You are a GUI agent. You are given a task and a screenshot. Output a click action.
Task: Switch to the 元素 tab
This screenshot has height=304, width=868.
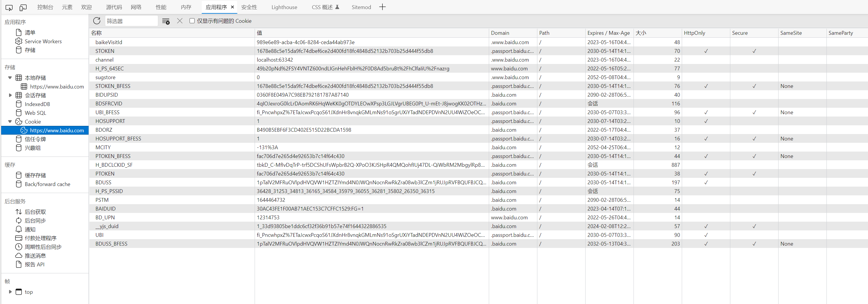pyautogui.click(x=67, y=7)
